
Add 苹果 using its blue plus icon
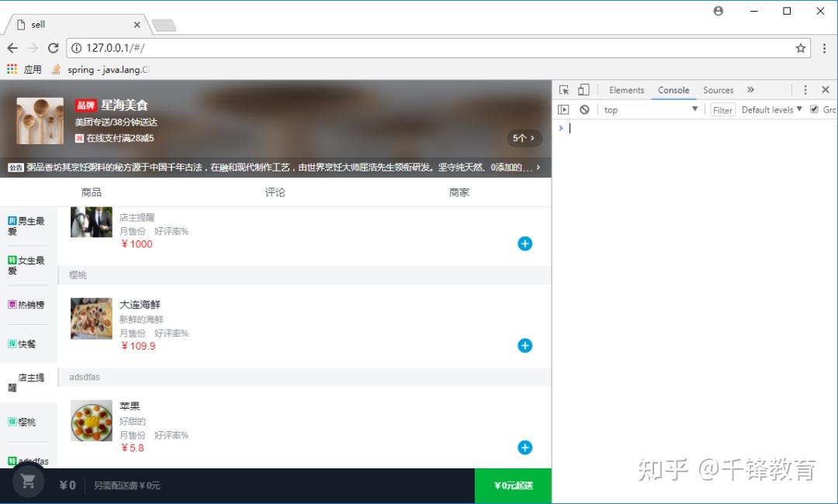525,447
